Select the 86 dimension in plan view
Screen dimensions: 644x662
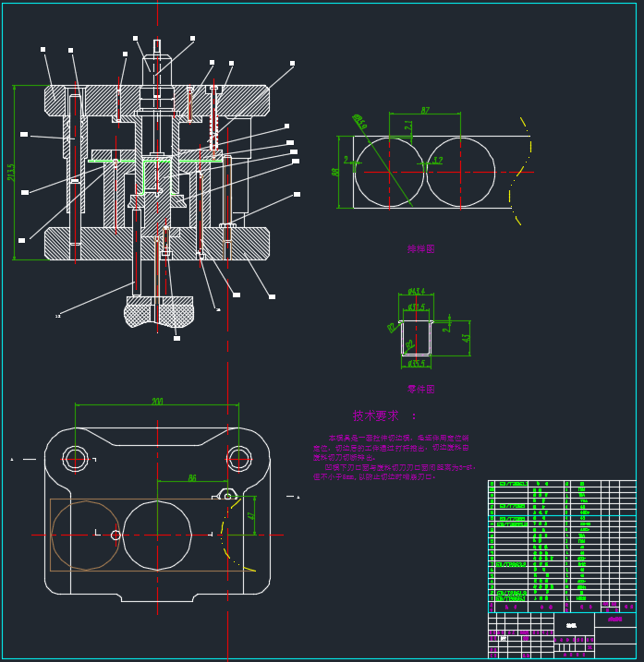click(x=192, y=478)
